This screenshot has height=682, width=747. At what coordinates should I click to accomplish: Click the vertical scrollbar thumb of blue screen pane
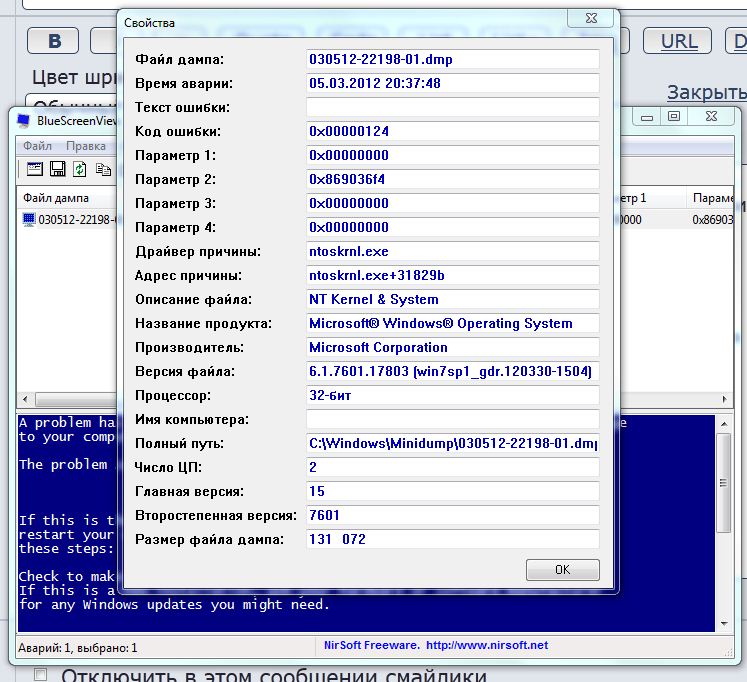pyautogui.click(x=724, y=482)
